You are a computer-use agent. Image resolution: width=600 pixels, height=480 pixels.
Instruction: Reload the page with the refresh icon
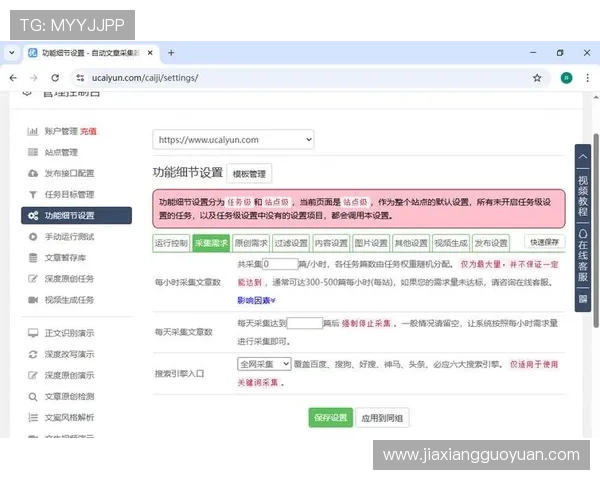click(x=55, y=78)
